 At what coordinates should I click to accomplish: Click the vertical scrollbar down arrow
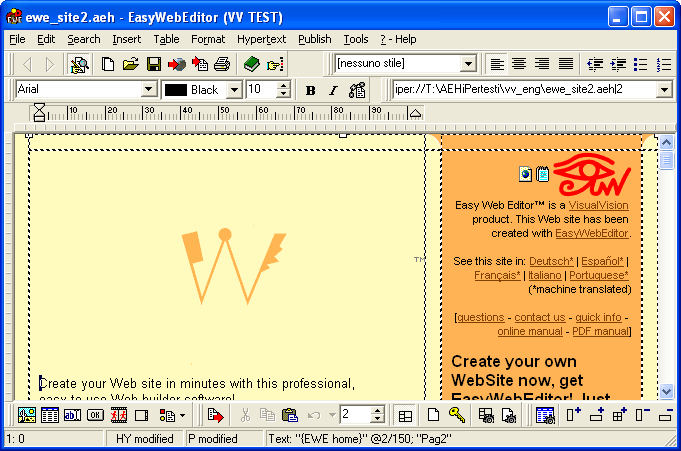pos(666,391)
